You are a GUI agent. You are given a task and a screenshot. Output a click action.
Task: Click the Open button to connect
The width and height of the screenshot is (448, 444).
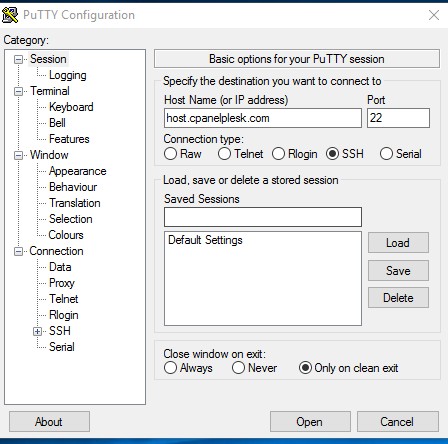coord(310,422)
